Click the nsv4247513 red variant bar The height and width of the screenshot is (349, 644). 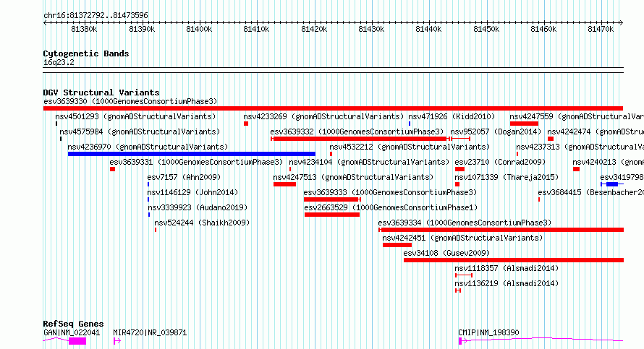(284, 184)
